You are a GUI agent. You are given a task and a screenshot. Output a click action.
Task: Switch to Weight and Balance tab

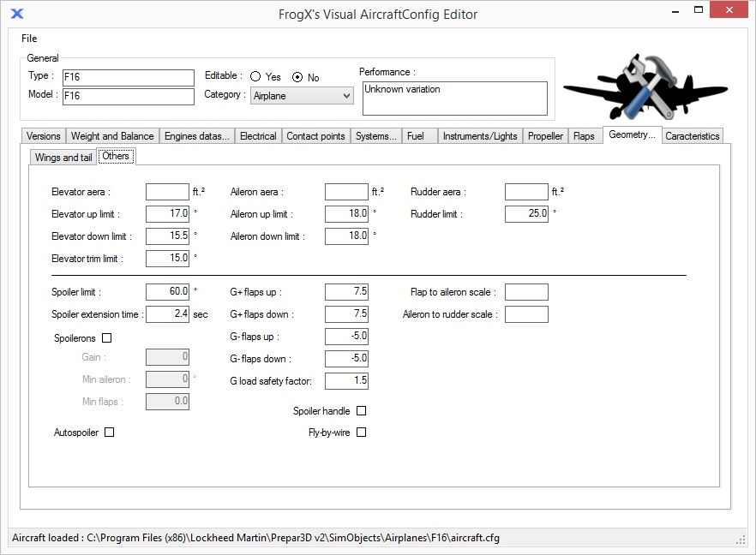pos(112,136)
